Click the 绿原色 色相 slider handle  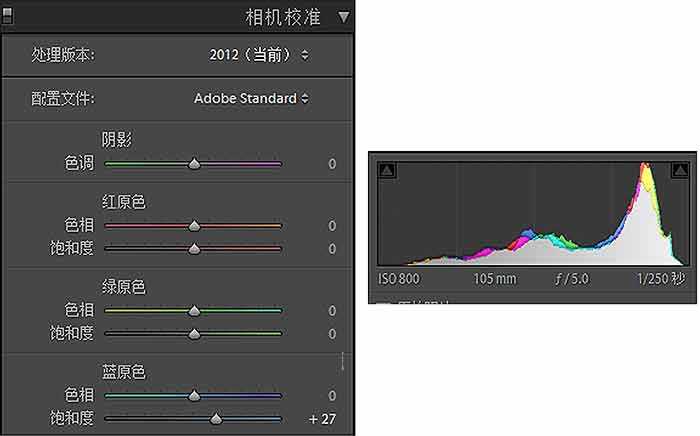pyautogui.click(x=194, y=311)
